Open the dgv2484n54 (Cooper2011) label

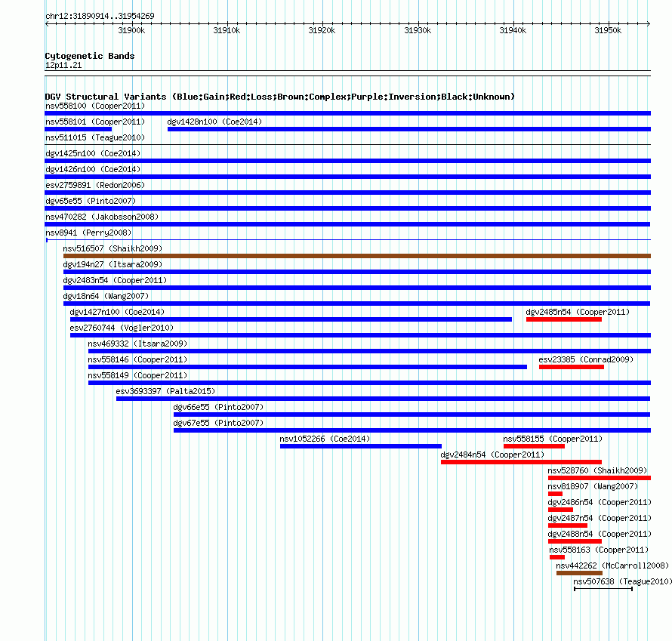pos(492,455)
